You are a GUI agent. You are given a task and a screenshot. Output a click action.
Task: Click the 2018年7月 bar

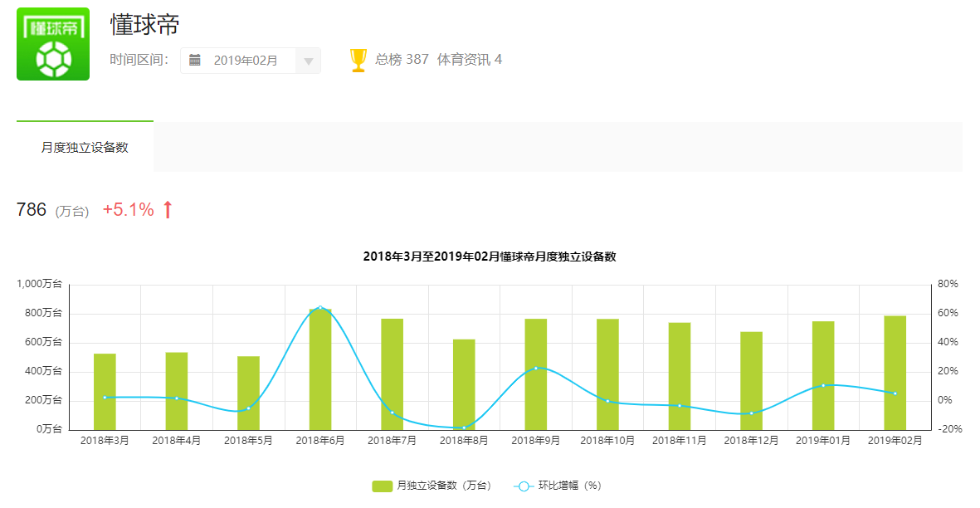point(392,374)
